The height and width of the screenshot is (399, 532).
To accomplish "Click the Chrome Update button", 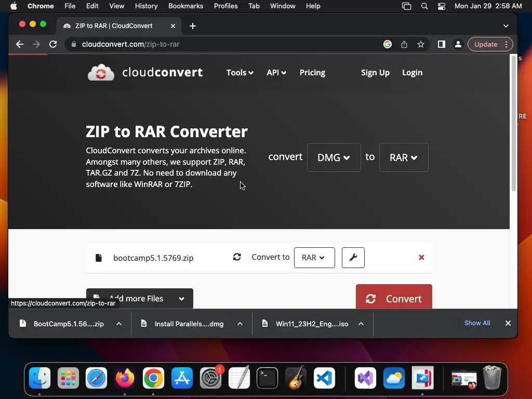I will [x=486, y=45].
